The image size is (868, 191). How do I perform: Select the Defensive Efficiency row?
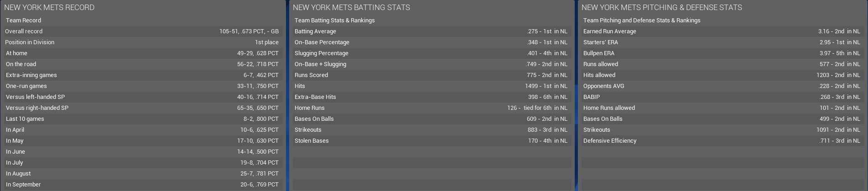pyautogui.click(x=721, y=141)
